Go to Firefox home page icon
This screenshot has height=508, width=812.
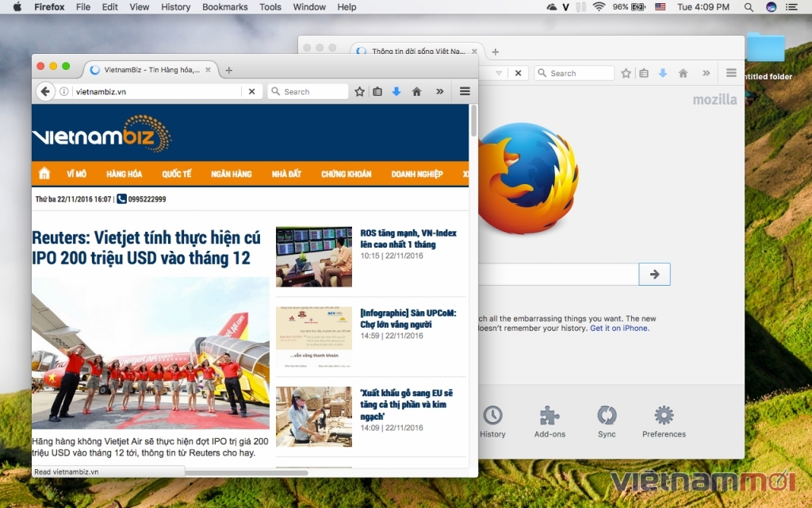pyautogui.click(x=416, y=92)
